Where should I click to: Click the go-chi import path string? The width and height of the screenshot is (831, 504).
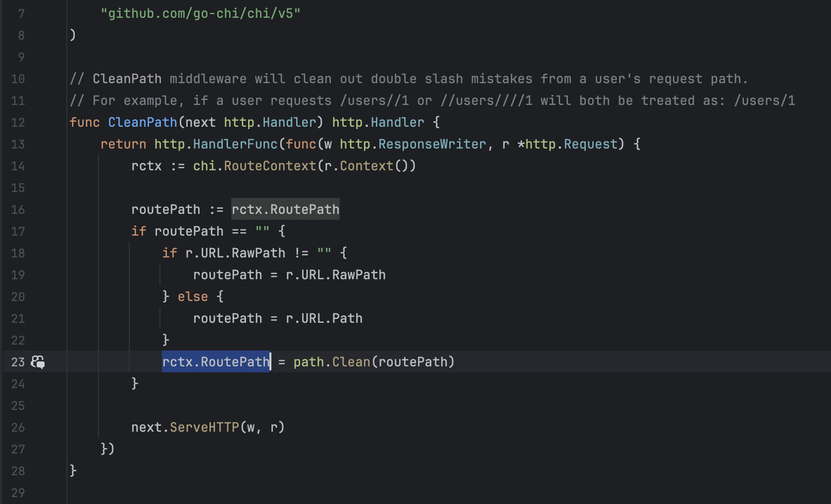pyautogui.click(x=200, y=13)
